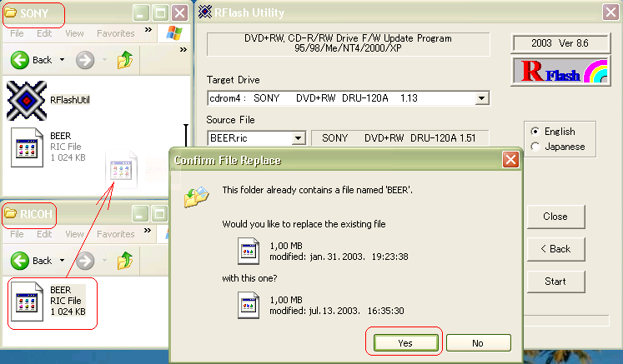Select the RFlashUtil application icon in SONY folder
623x364 pixels.
(27, 101)
